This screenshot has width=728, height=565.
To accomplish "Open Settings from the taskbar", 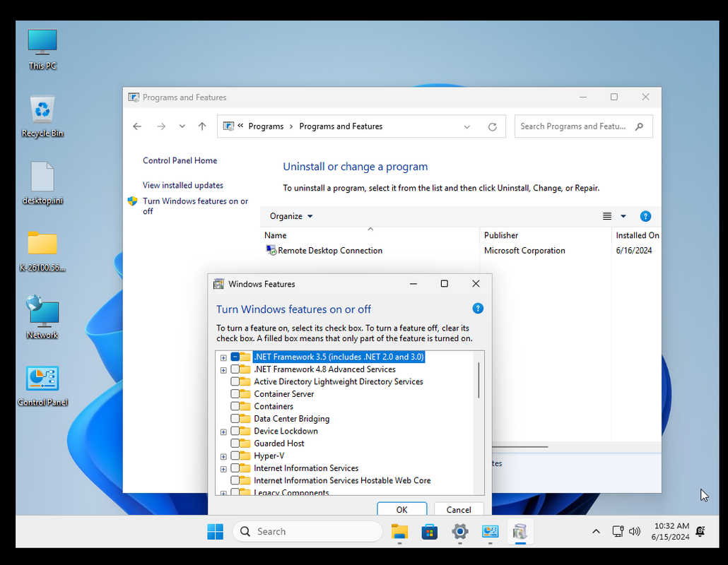I will [x=459, y=532].
